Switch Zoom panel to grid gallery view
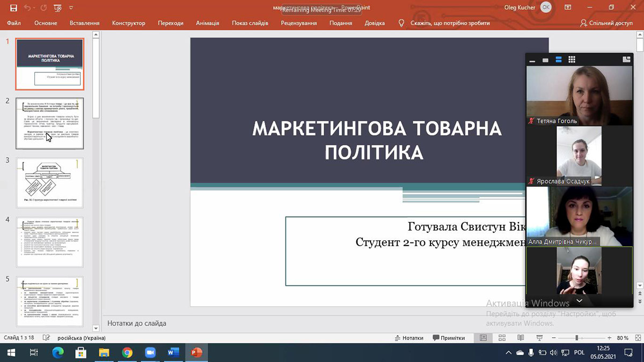Screen dimensions: 644x362 572,60
